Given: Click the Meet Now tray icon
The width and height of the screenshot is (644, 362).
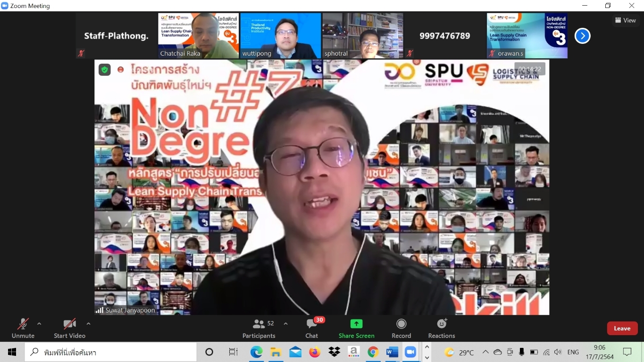Looking at the screenshot, I should click(x=510, y=352).
